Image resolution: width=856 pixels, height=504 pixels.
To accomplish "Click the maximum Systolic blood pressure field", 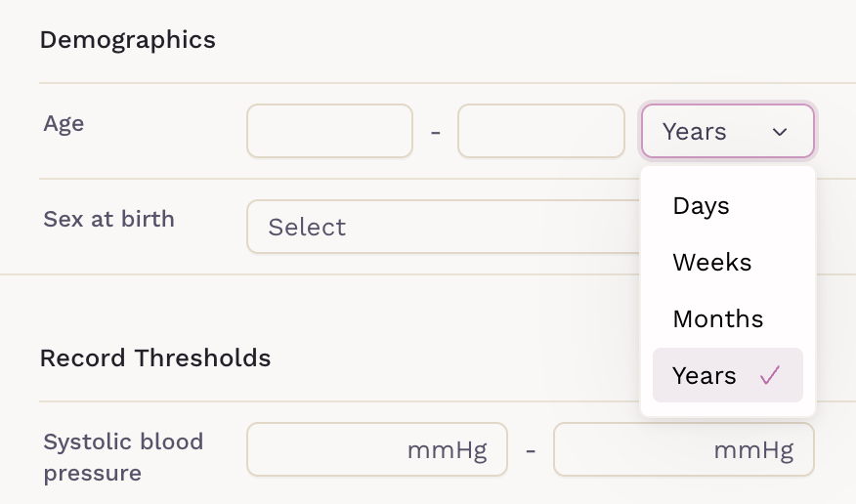I will click(x=684, y=449).
